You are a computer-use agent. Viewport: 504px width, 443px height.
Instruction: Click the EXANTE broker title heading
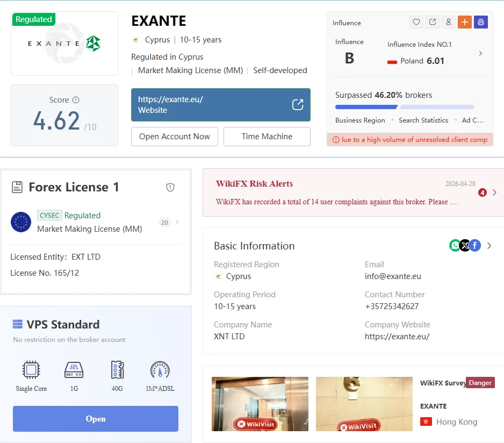tap(159, 21)
